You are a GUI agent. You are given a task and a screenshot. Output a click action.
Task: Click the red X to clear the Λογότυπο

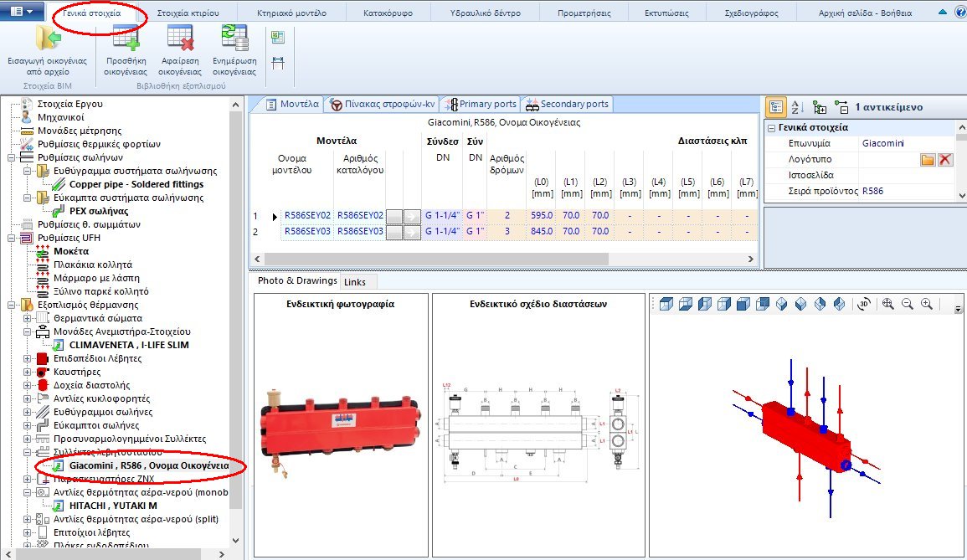tap(944, 159)
